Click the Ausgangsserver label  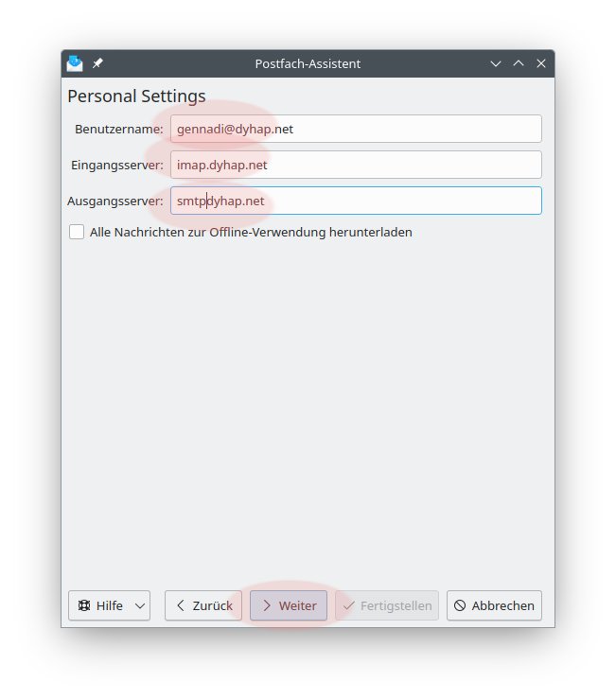[x=114, y=201]
